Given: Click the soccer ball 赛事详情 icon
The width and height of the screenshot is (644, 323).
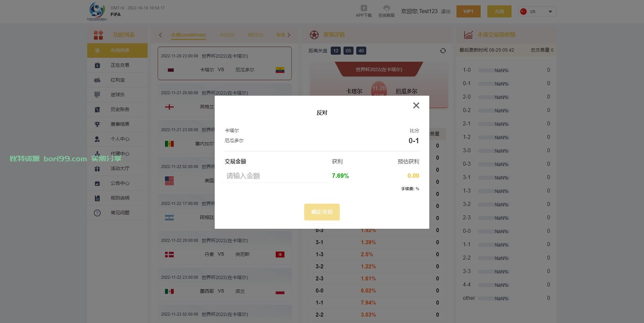Looking at the screenshot, I should tap(314, 35).
